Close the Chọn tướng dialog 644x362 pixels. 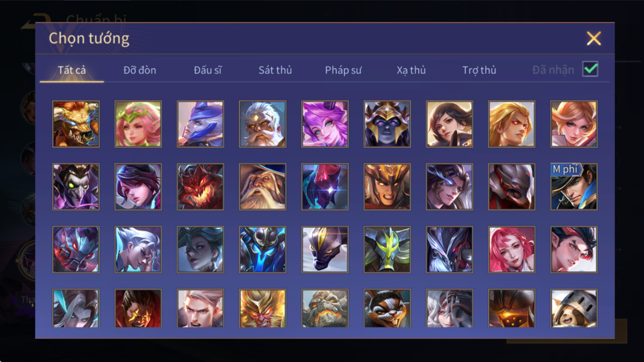click(594, 38)
